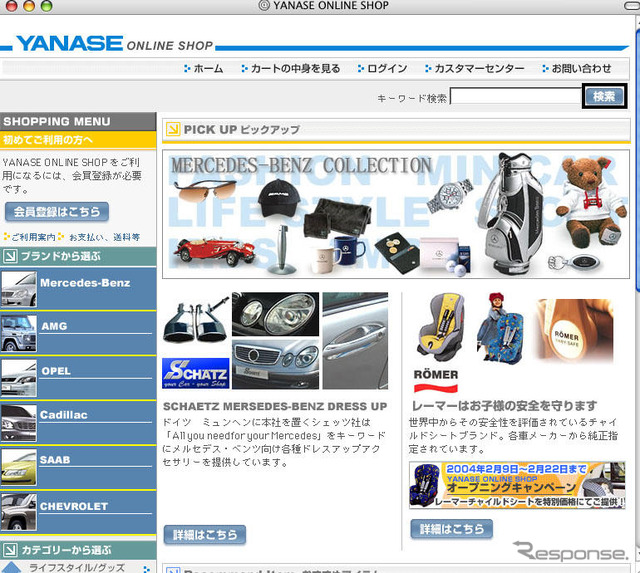This screenshot has height=573, width=640.
Task: Open the オープニングキャンペーン banner
Action: (x=517, y=485)
